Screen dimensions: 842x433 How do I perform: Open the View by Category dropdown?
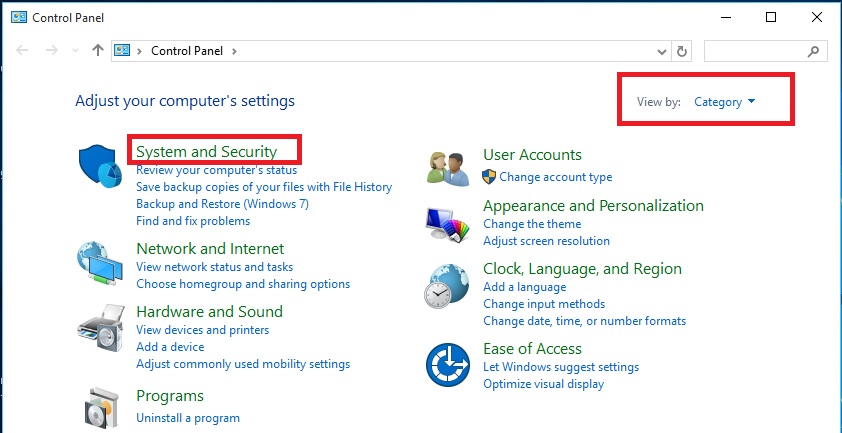pyautogui.click(x=724, y=102)
